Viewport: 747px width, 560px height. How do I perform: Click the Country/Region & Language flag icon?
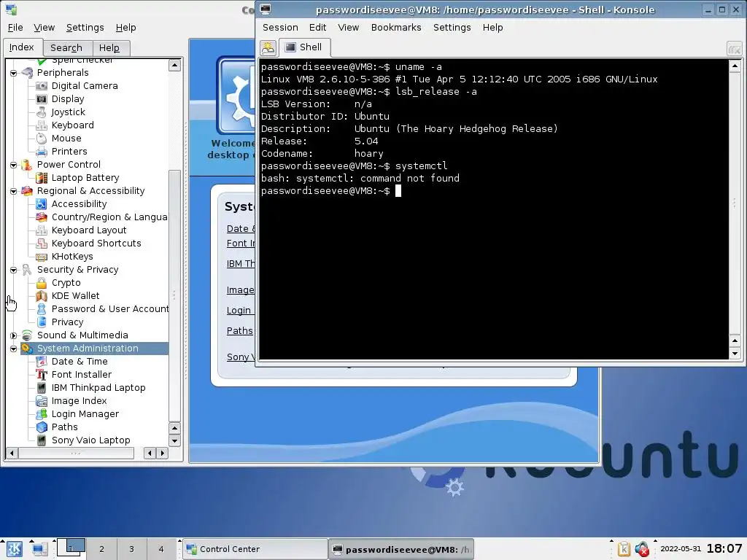tap(42, 217)
